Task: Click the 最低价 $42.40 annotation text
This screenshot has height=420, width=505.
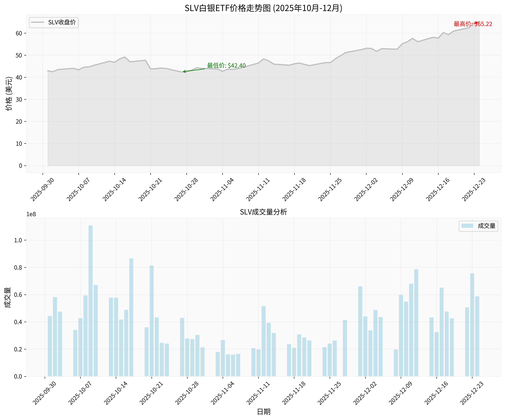Action: (x=226, y=65)
